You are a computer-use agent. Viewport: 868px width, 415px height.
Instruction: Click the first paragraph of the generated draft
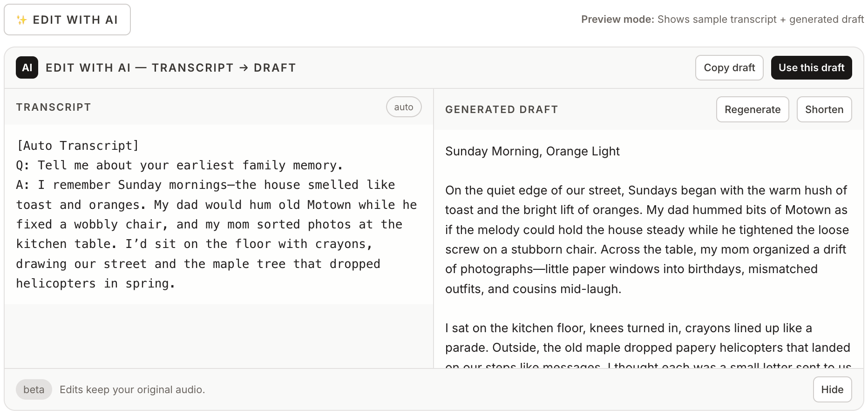[647, 239]
